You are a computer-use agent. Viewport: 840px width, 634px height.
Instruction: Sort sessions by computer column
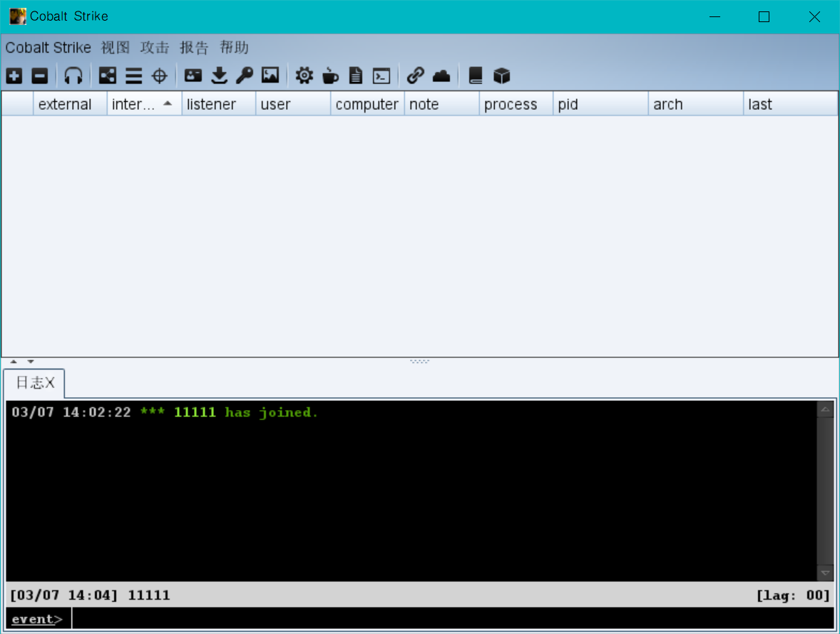(367, 104)
